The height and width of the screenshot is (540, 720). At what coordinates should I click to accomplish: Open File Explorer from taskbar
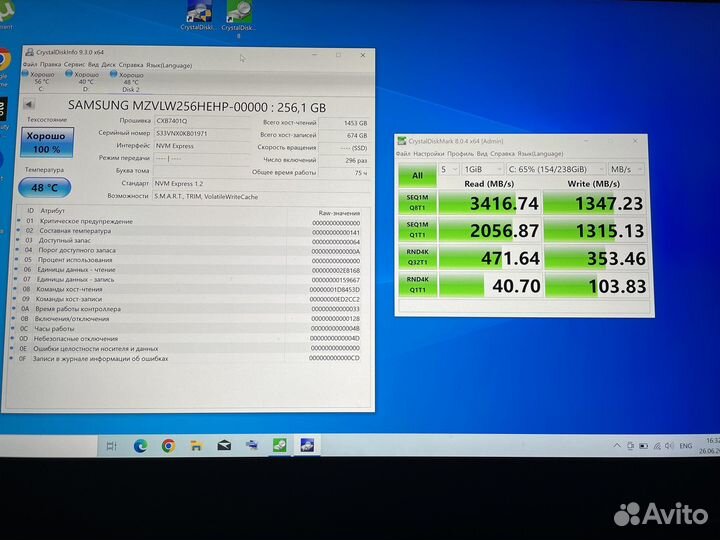click(196, 445)
